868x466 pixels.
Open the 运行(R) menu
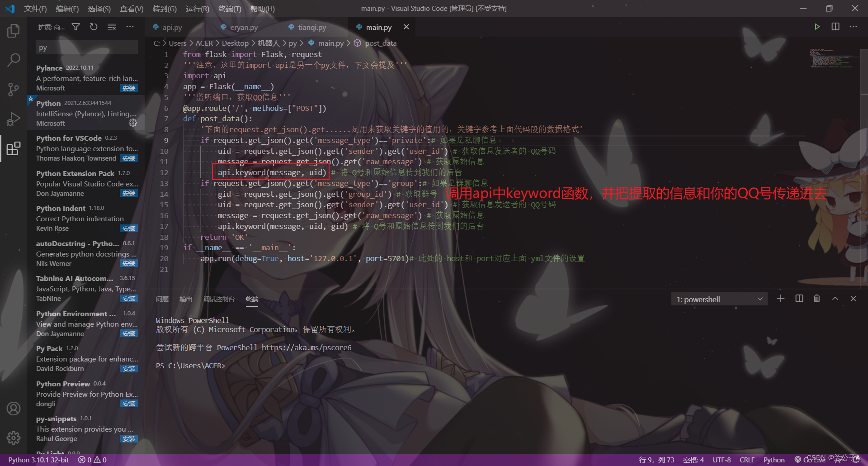(x=198, y=9)
